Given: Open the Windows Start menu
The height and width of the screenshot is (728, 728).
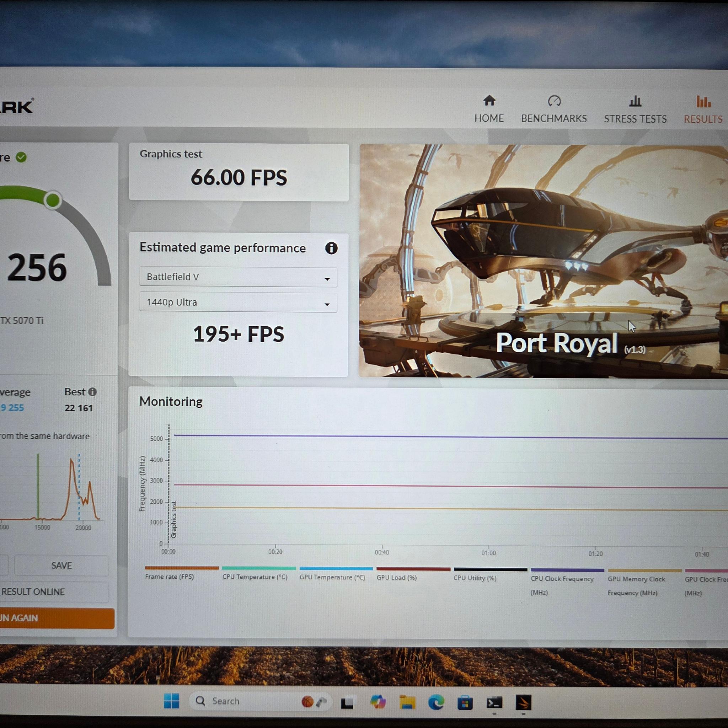Looking at the screenshot, I should pyautogui.click(x=172, y=701).
